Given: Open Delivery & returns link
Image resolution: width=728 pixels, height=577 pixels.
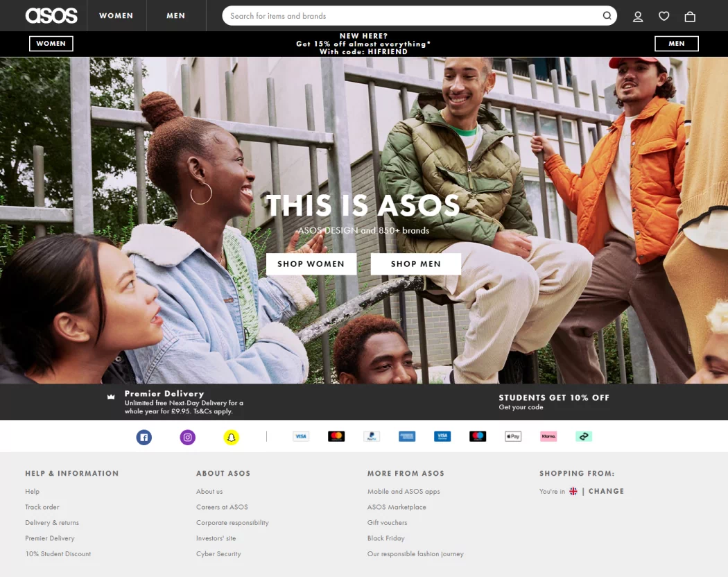Looking at the screenshot, I should [52, 523].
